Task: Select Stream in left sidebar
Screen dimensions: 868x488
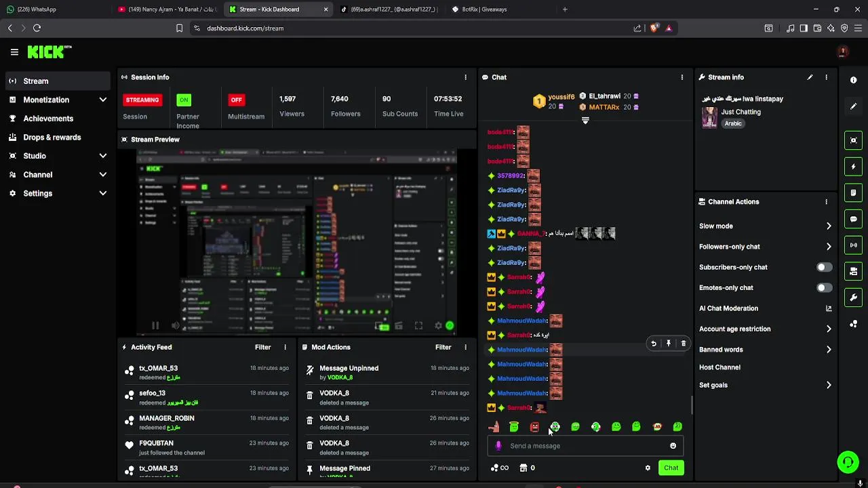Action: pos(58,81)
